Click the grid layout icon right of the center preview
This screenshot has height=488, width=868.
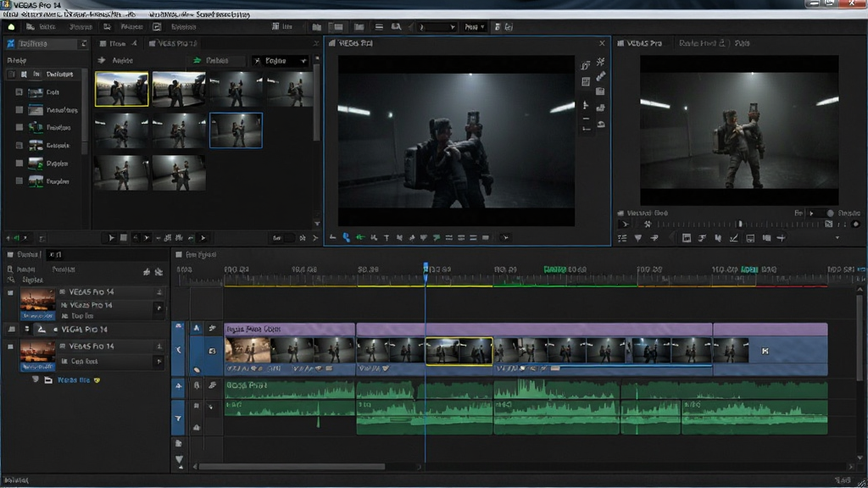pyautogui.click(x=586, y=82)
